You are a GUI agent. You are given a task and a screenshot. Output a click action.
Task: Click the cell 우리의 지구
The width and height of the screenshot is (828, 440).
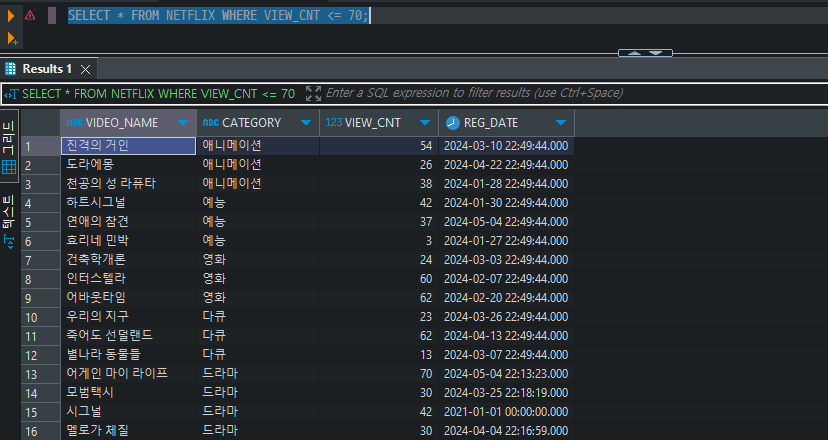pyautogui.click(x=129, y=317)
